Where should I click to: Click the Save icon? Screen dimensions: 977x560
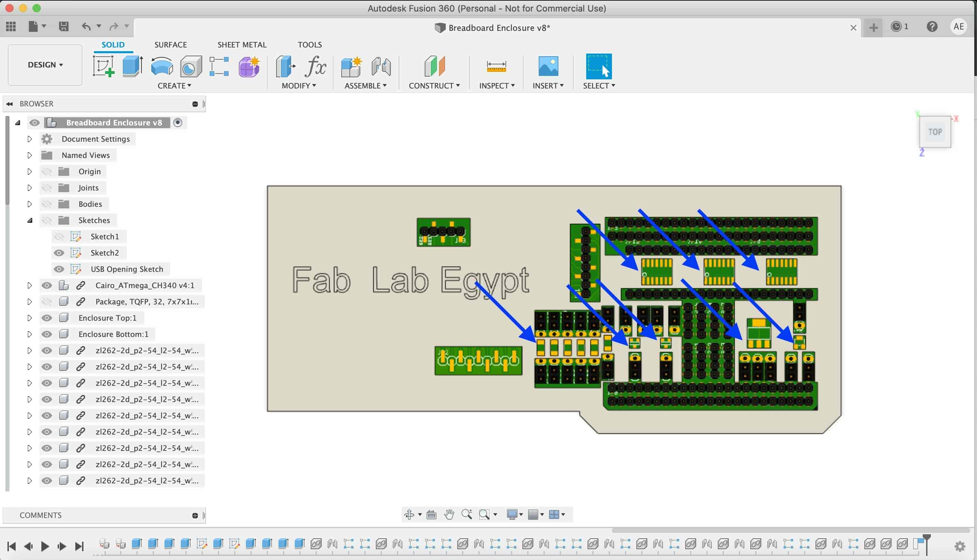click(x=63, y=26)
